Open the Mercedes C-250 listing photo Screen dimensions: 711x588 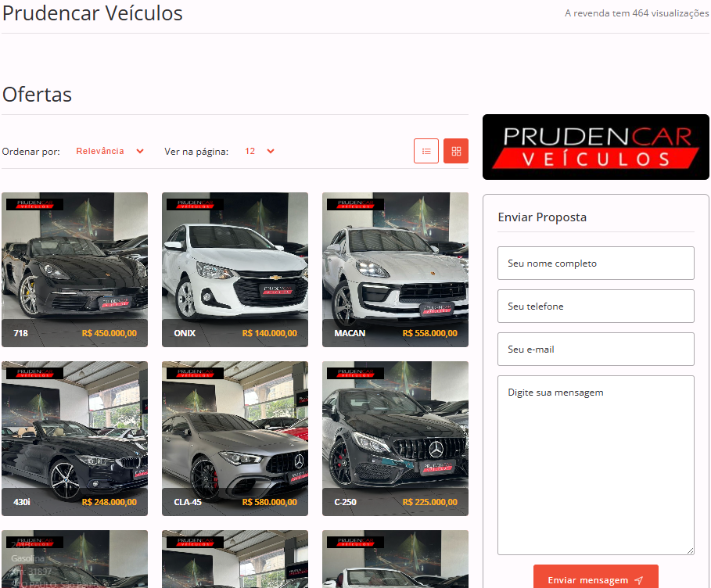pyautogui.click(x=395, y=426)
